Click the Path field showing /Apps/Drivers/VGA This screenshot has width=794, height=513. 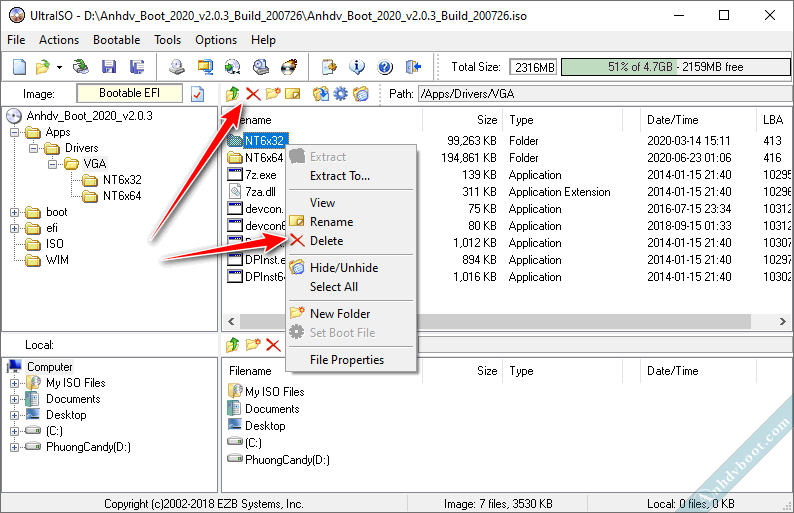pos(605,94)
